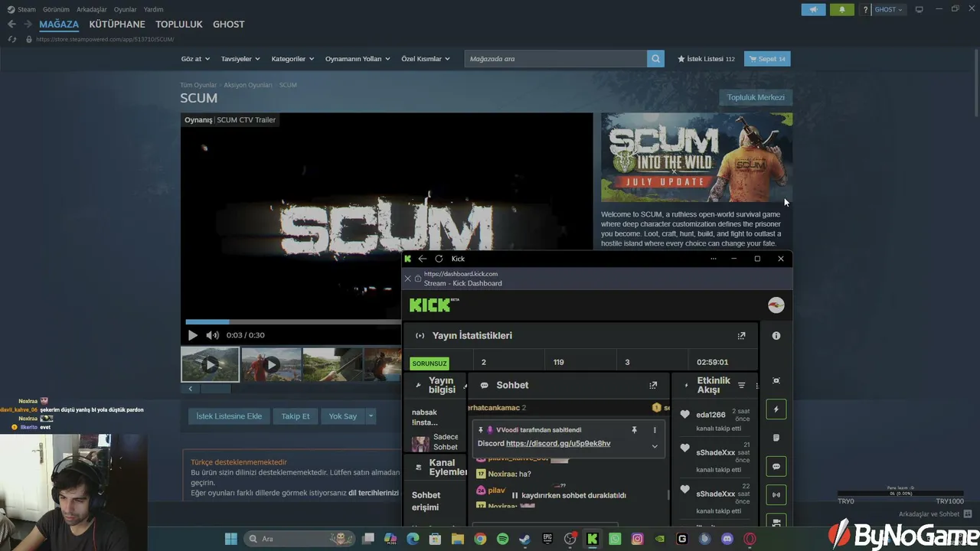Expand the Tavsiyeler dropdown

pos(240,59)
